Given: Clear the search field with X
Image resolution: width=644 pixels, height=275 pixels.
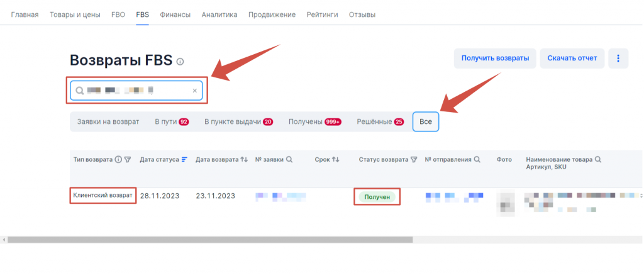Looking at the screenshot, I should coord(194,91).
